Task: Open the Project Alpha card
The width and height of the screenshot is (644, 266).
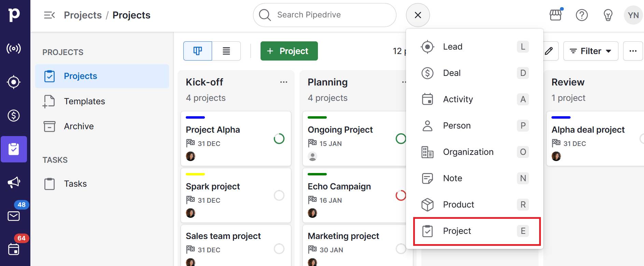Action: point(236,138)
